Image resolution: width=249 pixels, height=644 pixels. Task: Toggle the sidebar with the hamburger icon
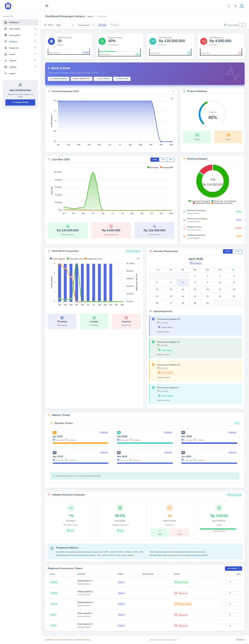point(47,6)
